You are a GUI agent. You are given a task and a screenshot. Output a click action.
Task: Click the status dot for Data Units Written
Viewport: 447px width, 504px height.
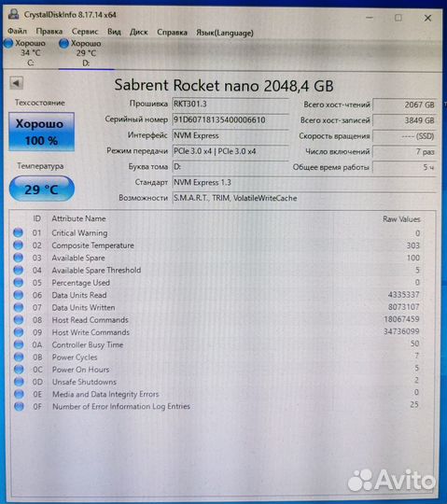pos(19,308)
